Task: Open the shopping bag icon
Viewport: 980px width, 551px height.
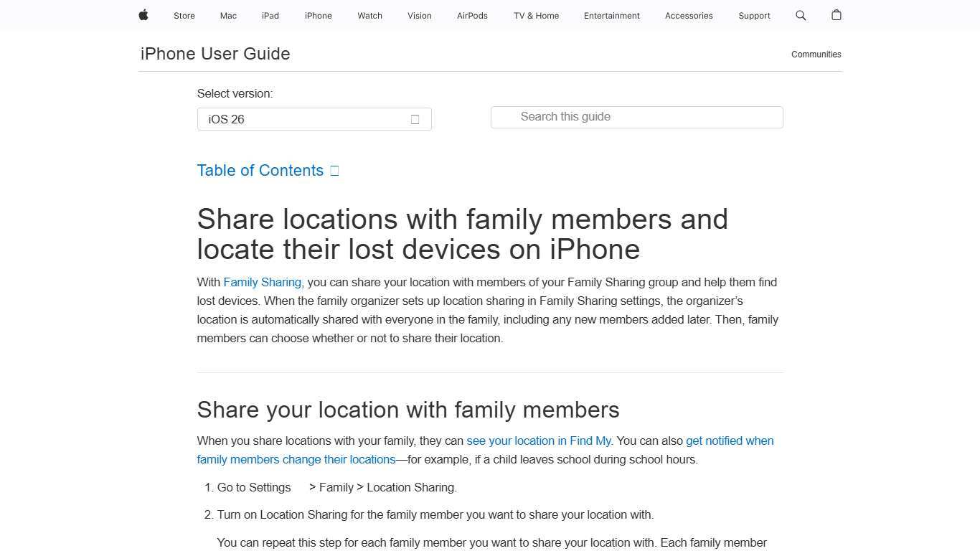Action: coord(836,15)
